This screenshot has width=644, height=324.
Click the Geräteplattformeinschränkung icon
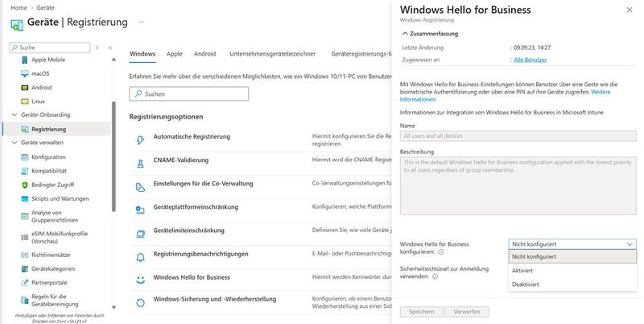pos(140,210)
